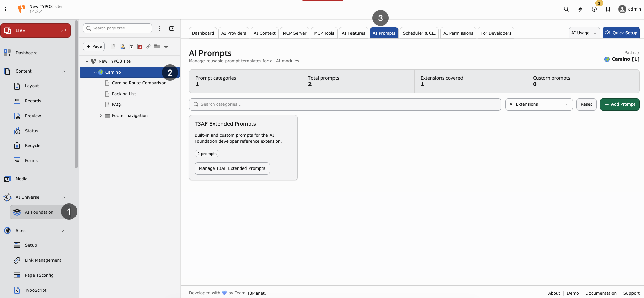Switch to the AI Permissions tab
The width and height of the screenshot is (644, 298).
(x=458, y=33)
